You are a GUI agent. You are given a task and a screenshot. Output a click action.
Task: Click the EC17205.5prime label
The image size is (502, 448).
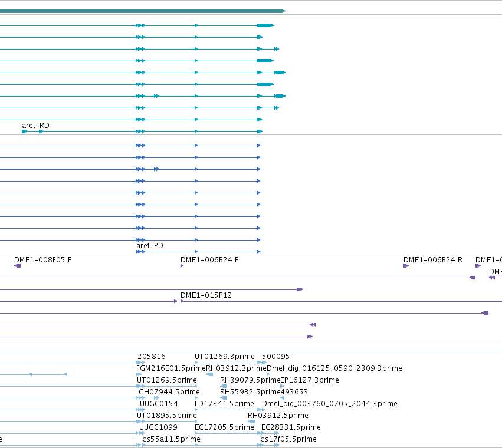[x=224, y=427]
